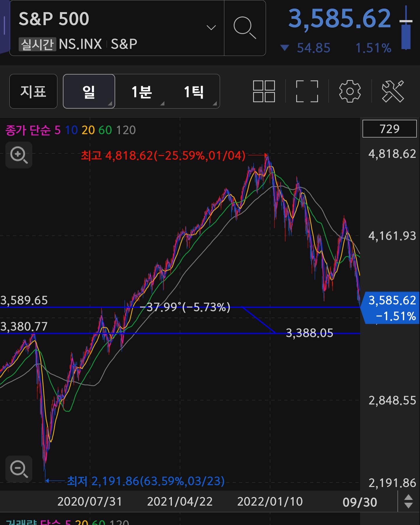Select the 3,589.65 horizontal line label

(24, 300)
